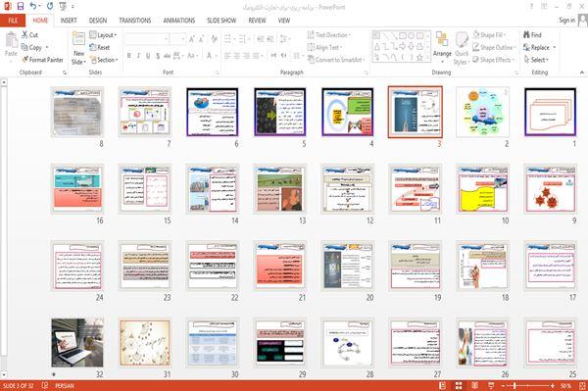588x391 pixels.
Task: Reset the slide layout
Action: click(100, 47)
